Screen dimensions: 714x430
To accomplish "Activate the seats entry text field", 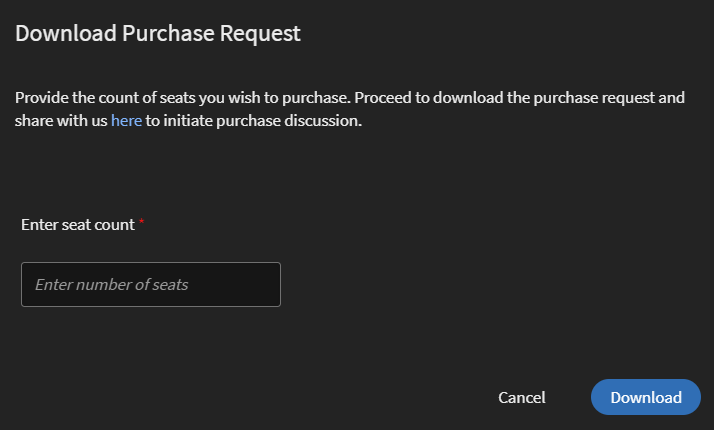I will coord(151,284).
